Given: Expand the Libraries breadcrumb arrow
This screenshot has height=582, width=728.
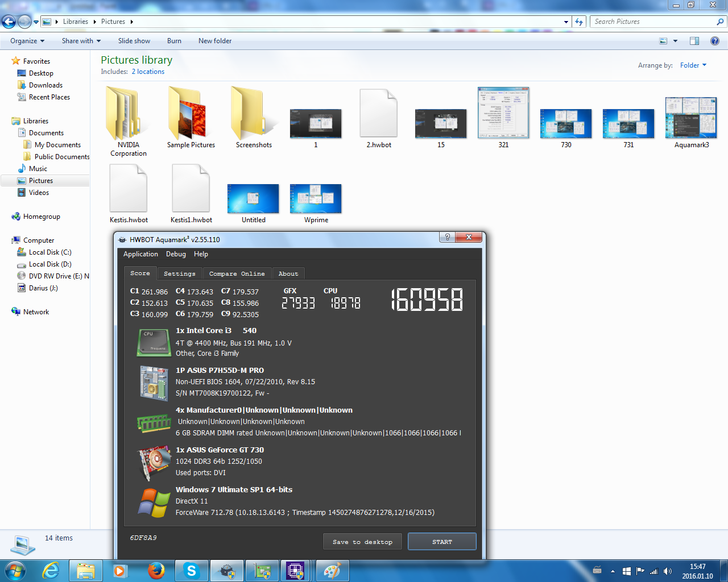Looking at the screenshot, I should tap(94, 22).
